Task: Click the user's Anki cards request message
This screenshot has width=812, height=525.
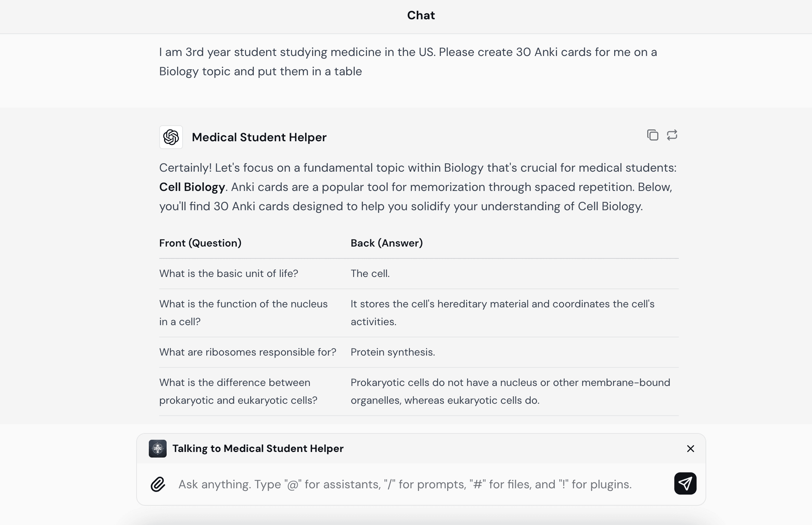Action: (x=407, y=61)
